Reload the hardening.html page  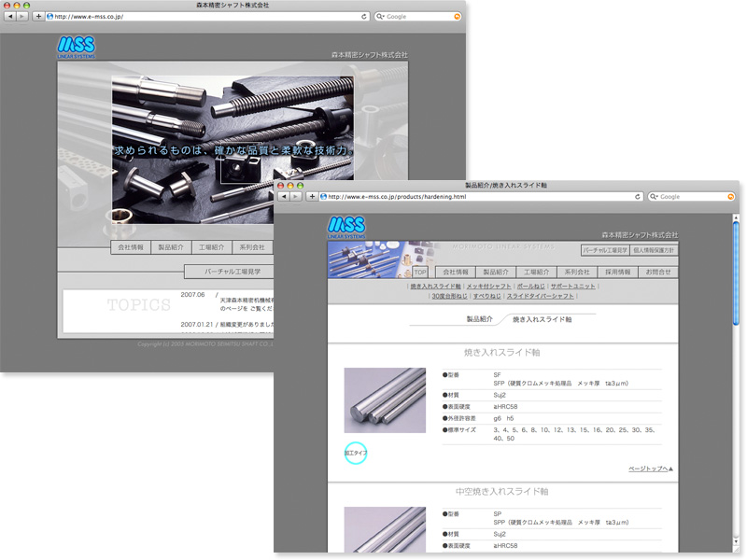click(637, 197)
